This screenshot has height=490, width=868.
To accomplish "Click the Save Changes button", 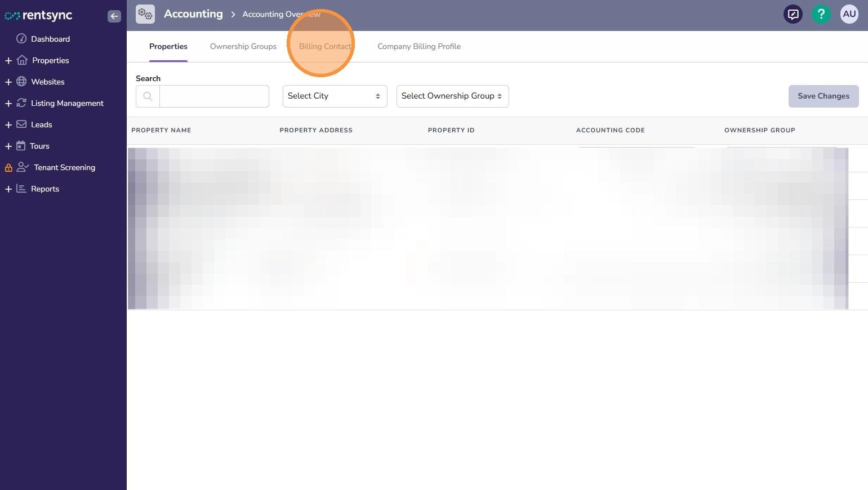I will tap(824, 96).
